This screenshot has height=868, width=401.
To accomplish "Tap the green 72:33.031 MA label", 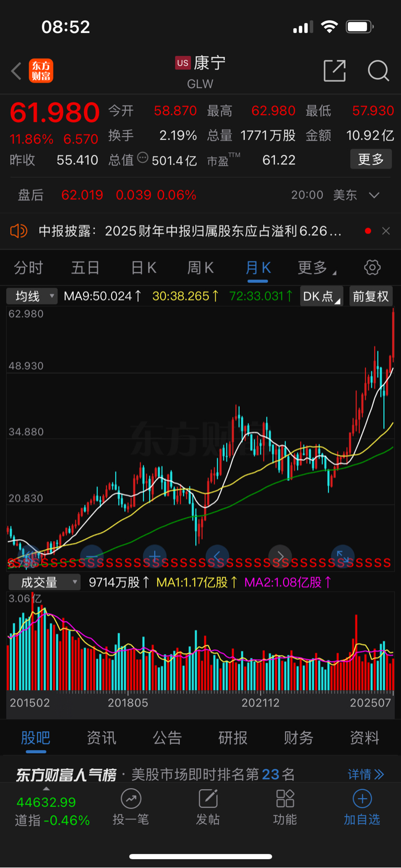I will click(261, 296).
